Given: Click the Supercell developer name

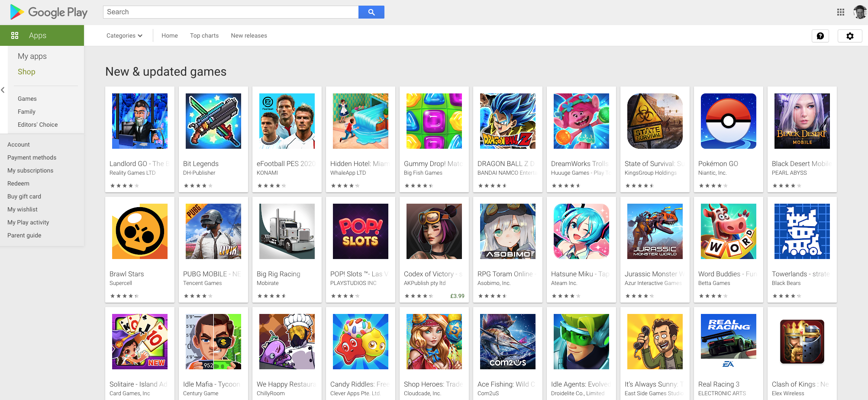Looking at the screenshot, I should click(121, 283).
